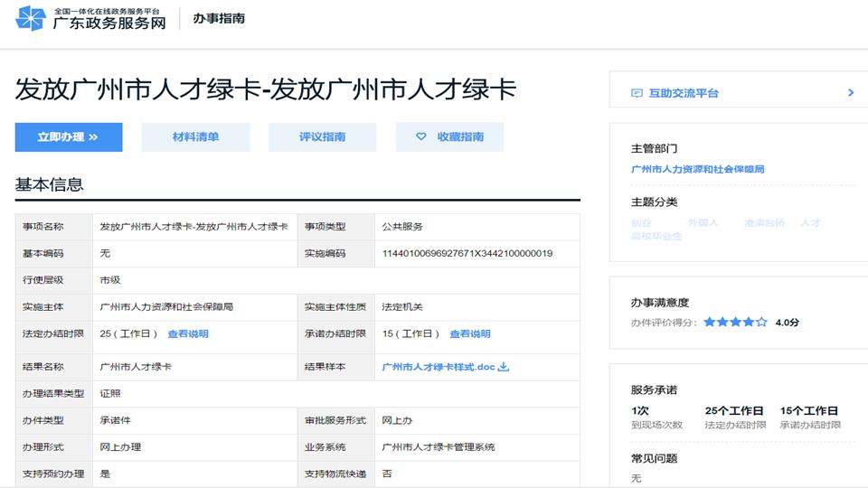Select the 创业 topic tag
868x488 pixels.
[641, 222]
